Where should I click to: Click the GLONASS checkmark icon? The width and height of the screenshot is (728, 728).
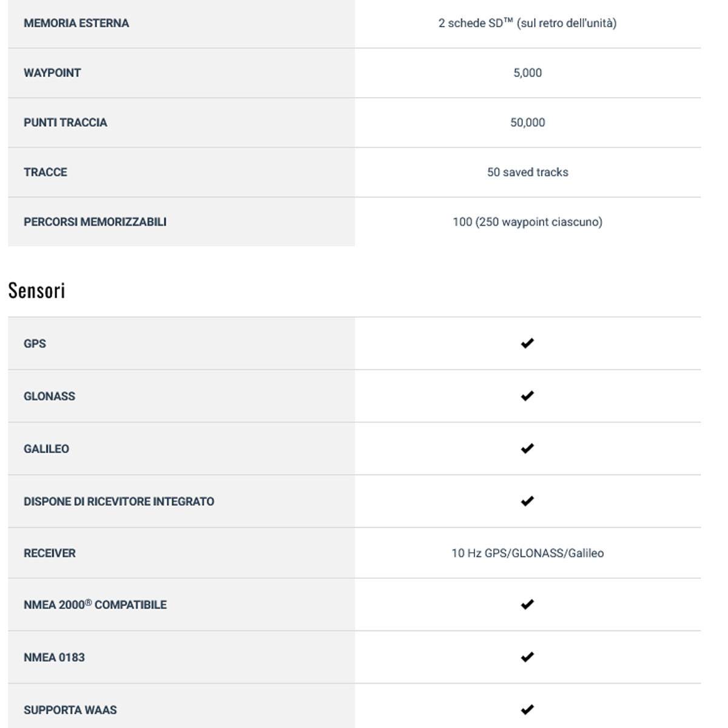pyautogui.click(x=527, y=396)
